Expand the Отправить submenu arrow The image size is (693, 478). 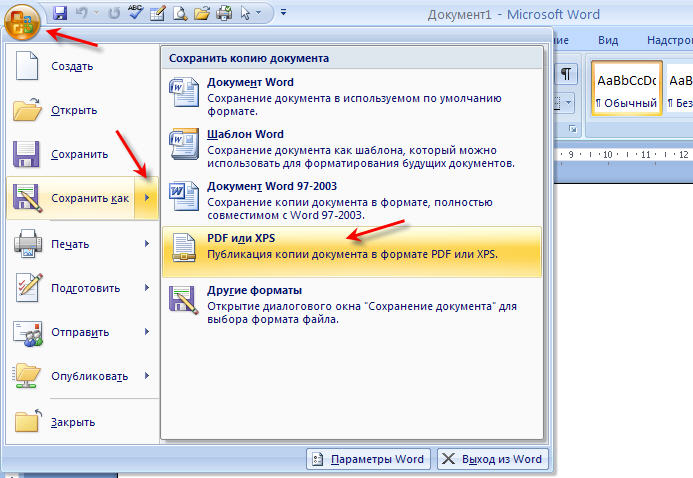tap(147, 332)
